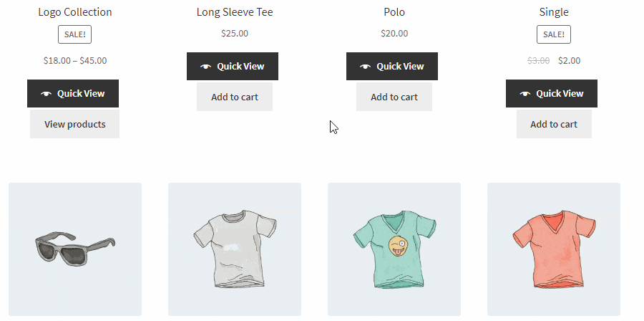Screen dimensions: 644x321
Task: Open the Single product title link
Action: (554, 12)
